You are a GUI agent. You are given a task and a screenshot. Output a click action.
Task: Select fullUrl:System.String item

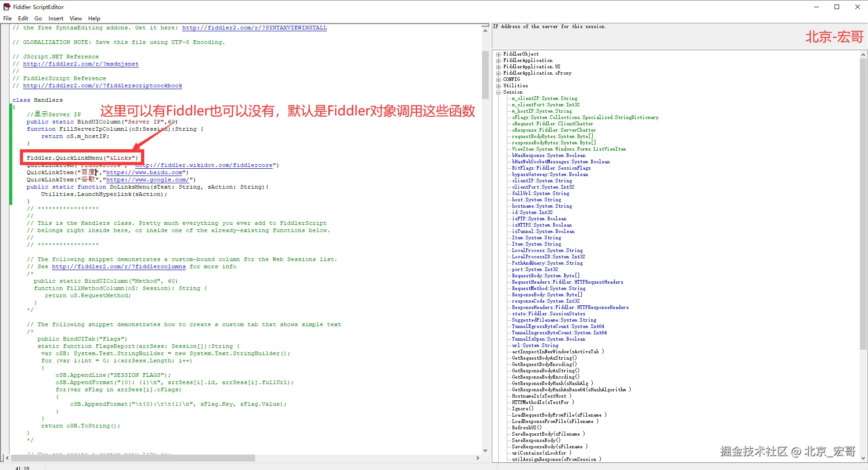point(540,194)
